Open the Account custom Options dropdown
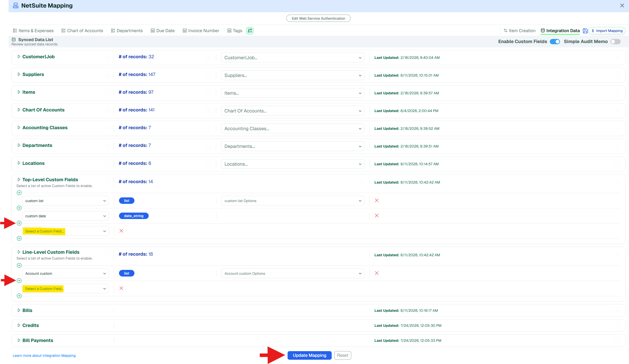The width and height of the screenshot is (629, 364). 292,274
